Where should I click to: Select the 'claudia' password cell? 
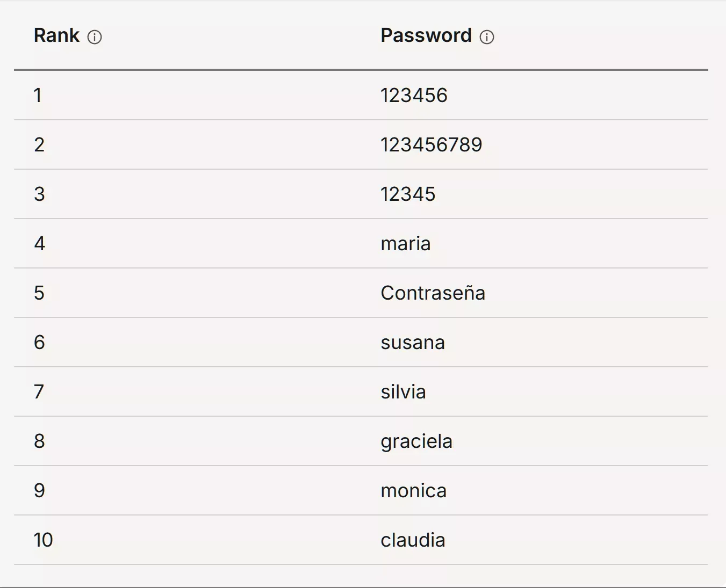tap(413, 540)
